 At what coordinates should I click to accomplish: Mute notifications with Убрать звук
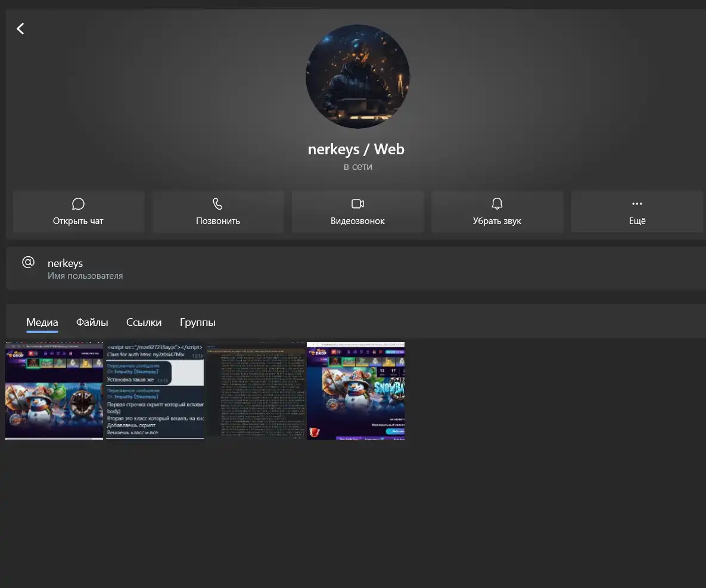coord(497,211)
